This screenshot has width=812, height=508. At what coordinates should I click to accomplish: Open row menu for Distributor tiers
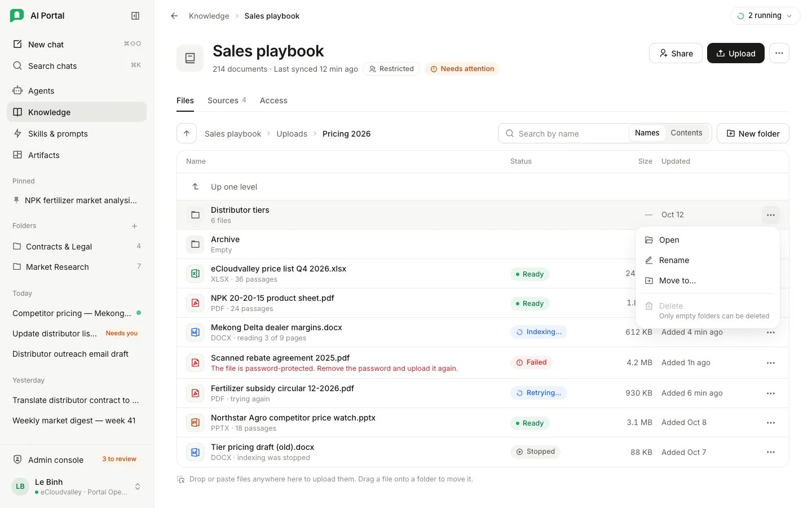[x=771, y=215]
